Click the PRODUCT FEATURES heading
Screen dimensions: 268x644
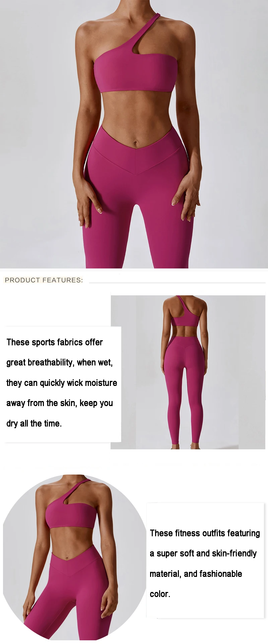[44, 280]
